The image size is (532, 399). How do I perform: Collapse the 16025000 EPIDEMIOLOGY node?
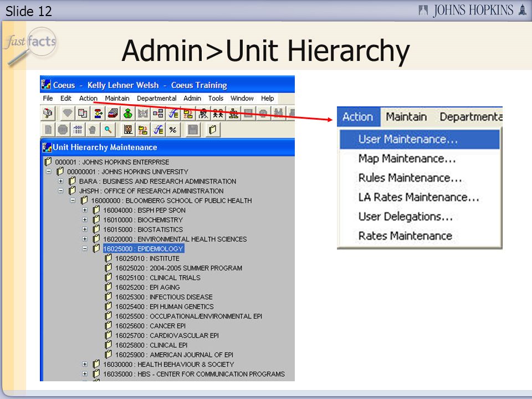(x=85, y=249)
